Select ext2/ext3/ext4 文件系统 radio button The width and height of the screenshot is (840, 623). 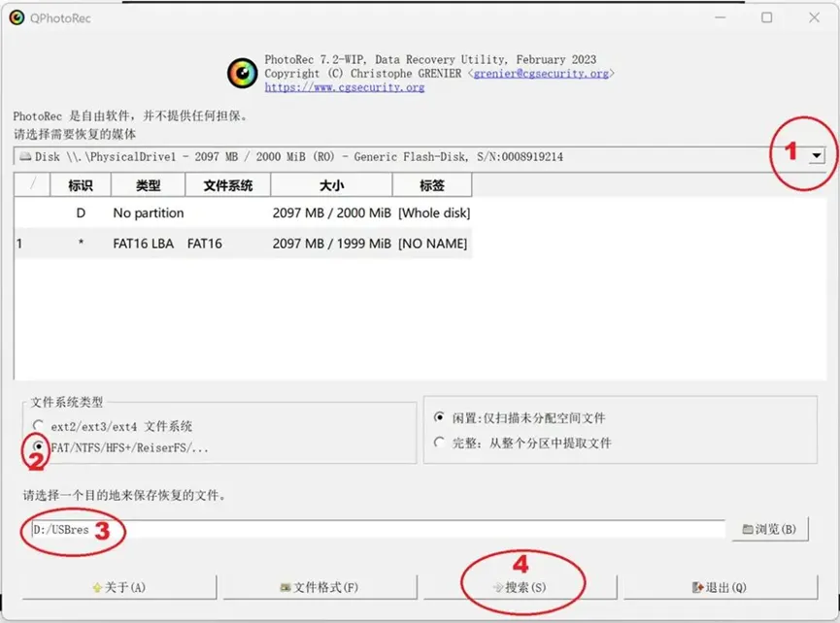38,425
